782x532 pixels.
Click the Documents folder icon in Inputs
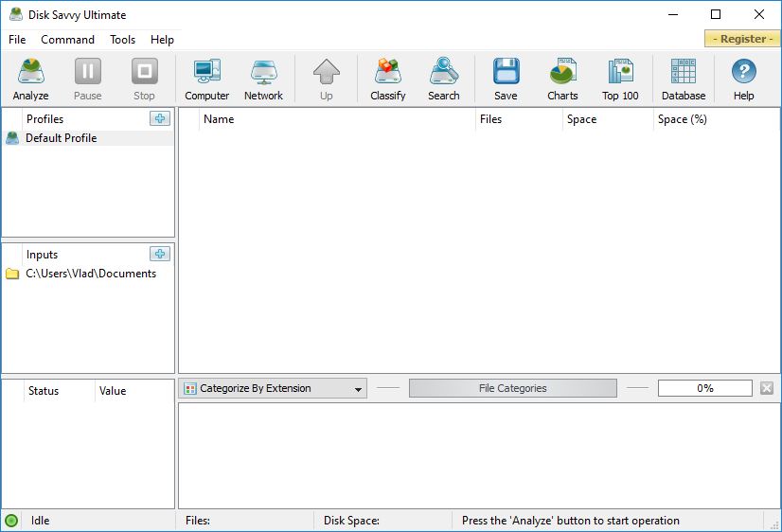12,274
